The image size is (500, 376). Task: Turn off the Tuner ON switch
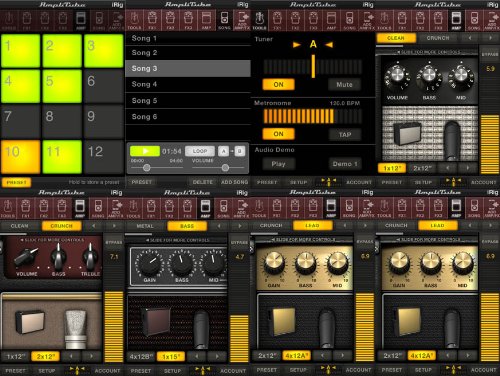click(x=278, y=85)
